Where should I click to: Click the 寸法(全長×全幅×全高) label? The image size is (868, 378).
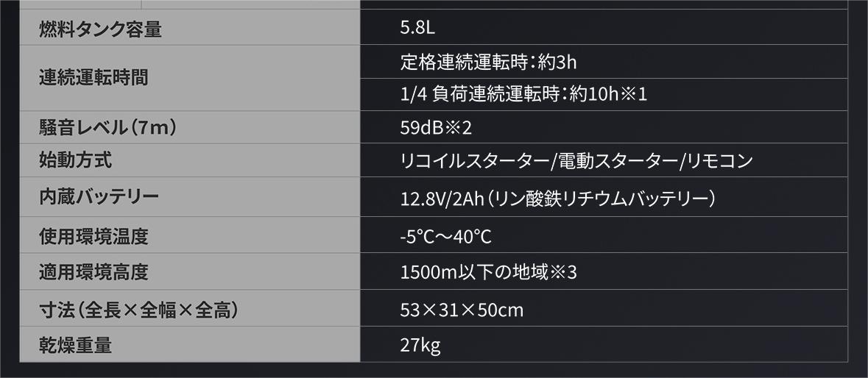(138, 310)
